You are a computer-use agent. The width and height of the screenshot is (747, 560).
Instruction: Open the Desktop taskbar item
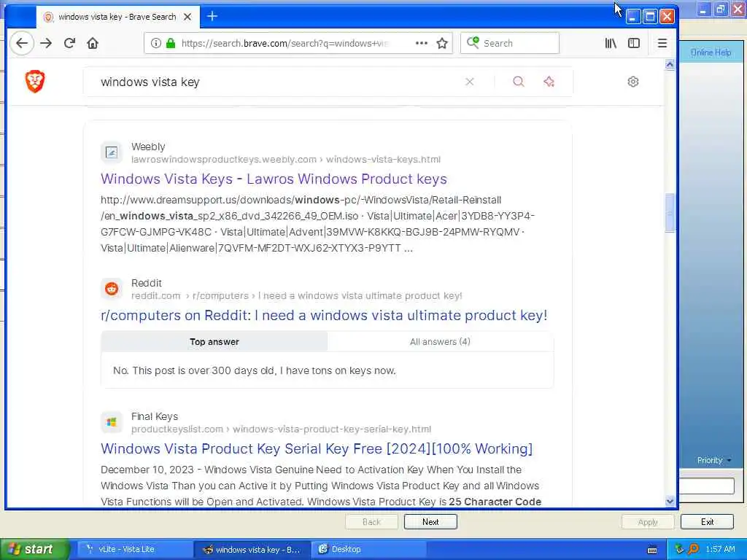click(x=368, y=550)
